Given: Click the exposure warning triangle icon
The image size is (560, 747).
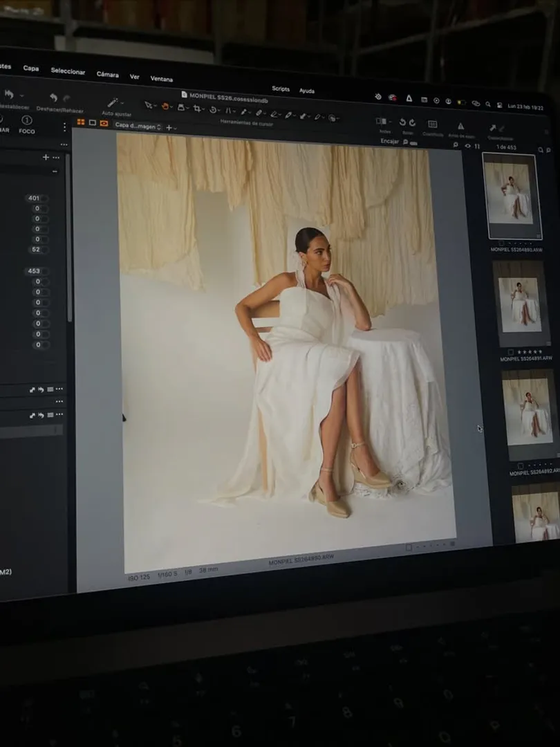Looking at the screenshot, I should (460, 126).
